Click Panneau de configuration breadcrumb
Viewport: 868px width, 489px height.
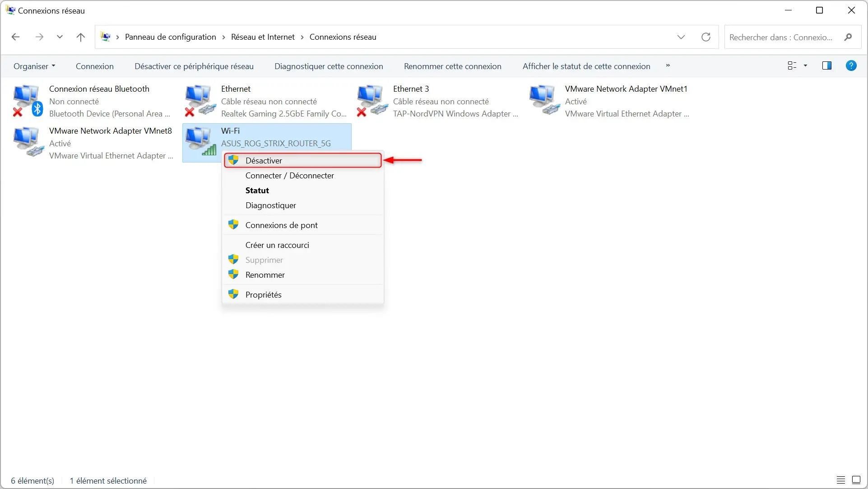(x=170, y=37)
